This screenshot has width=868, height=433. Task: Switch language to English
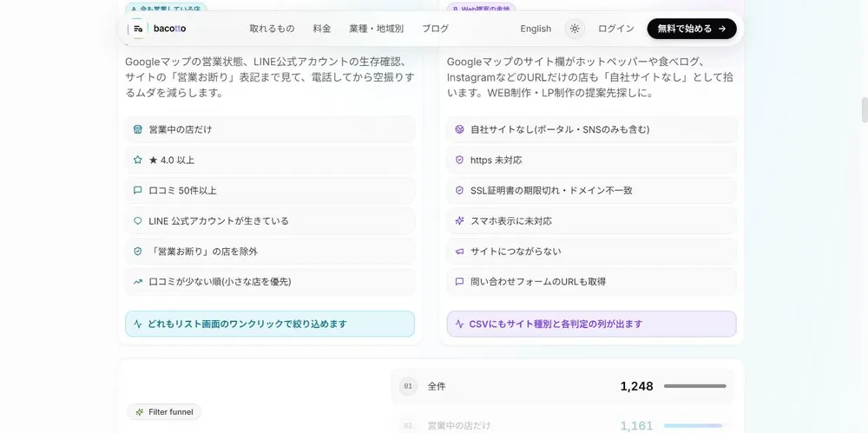(x=536, y=29)
